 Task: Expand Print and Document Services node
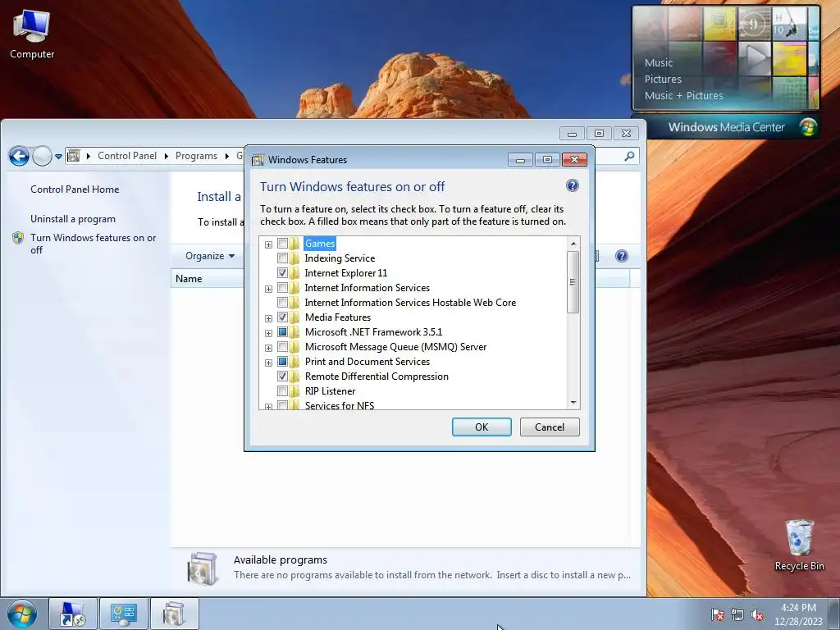click(x=268, y=363)
